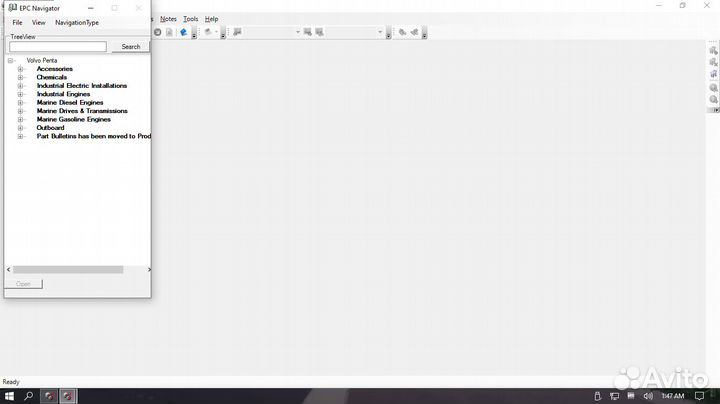
Task: Click the round stop icon in toolbar
Action: click(158, 32)
